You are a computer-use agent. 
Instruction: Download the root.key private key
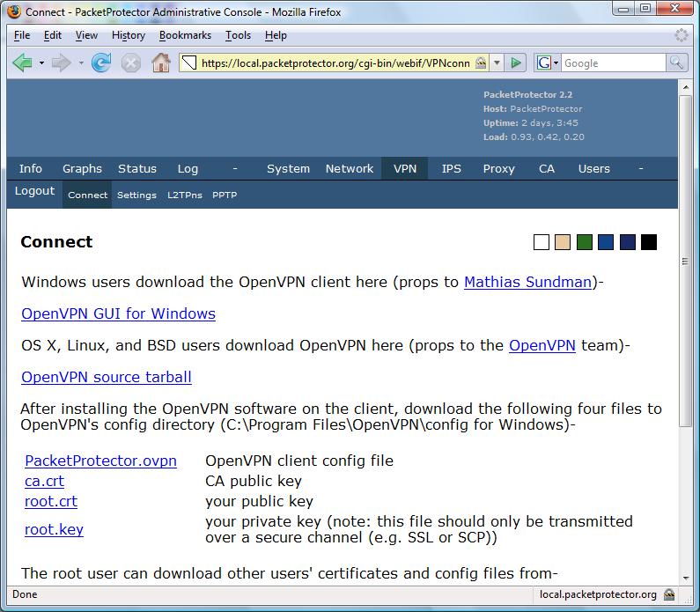point(54,529)
